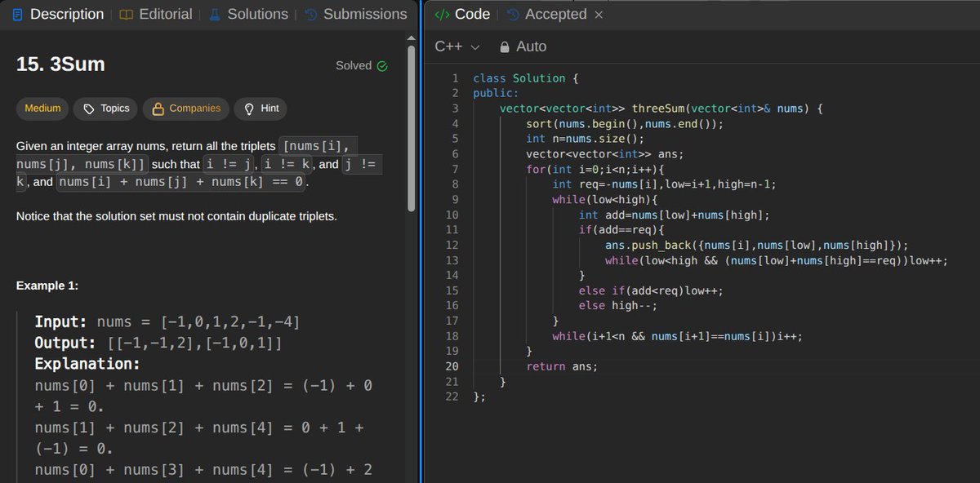Reveal the Hint

click(x=261, y=109)
